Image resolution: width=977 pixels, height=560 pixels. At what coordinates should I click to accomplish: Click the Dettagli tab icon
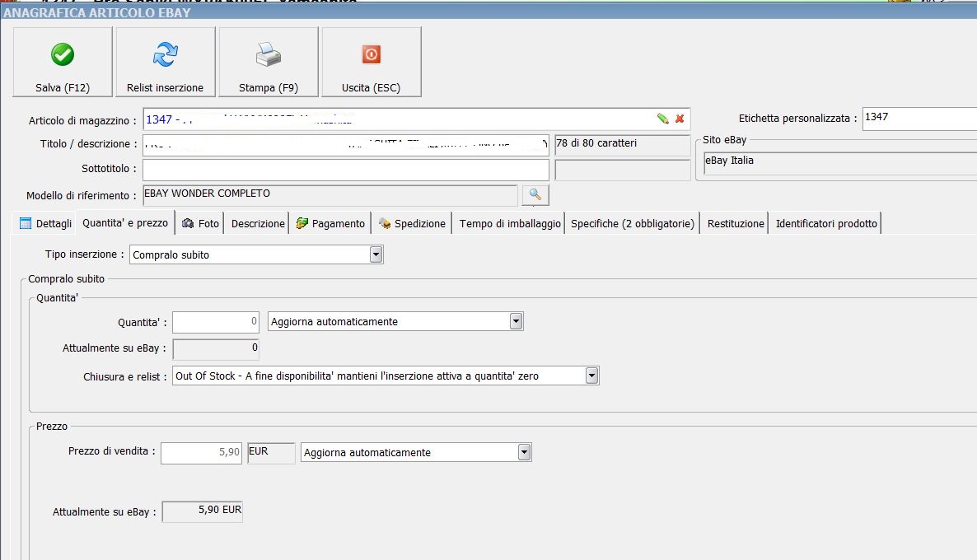(x=26, y=223)
